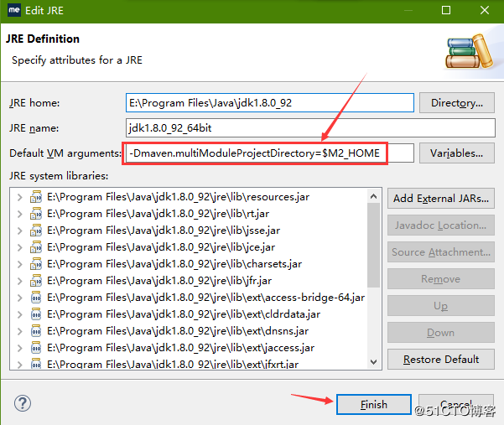Expand the charsets.jar library entry
The width and height of the screenshot is (504, 425).
pyautogui.click(x=20, y=264)
